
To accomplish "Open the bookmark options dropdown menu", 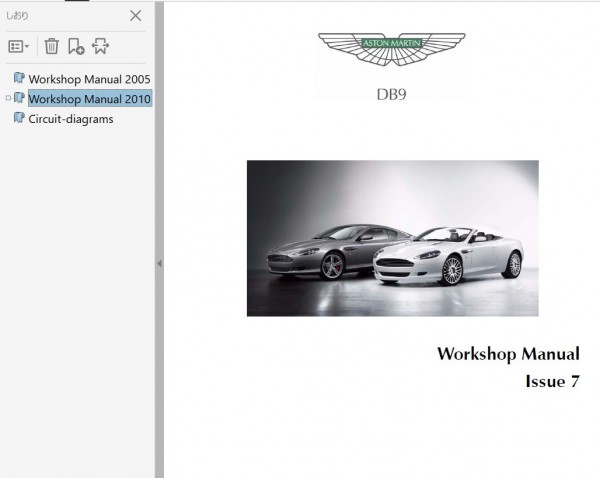I will point(18,47).
